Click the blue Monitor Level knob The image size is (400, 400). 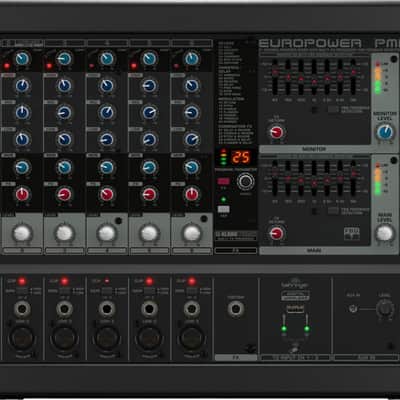pyautogui.click(x=385, y=132)
